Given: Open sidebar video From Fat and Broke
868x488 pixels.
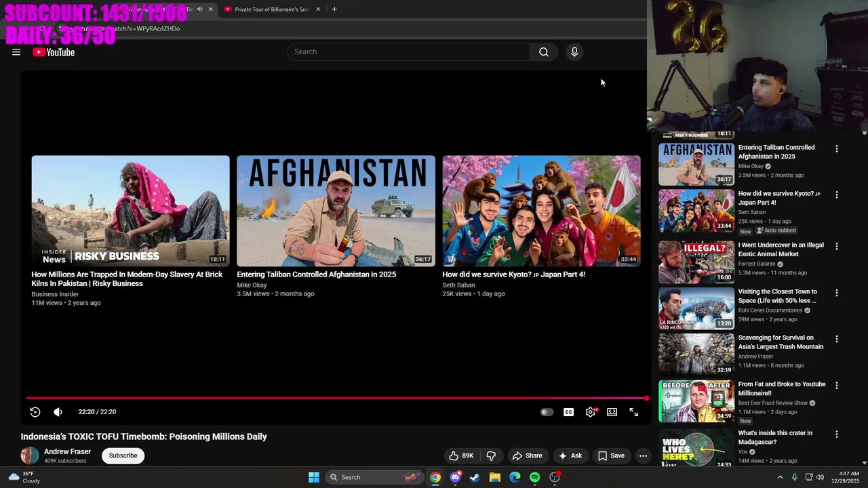Looking at the screenshot, I should point(782,388).
